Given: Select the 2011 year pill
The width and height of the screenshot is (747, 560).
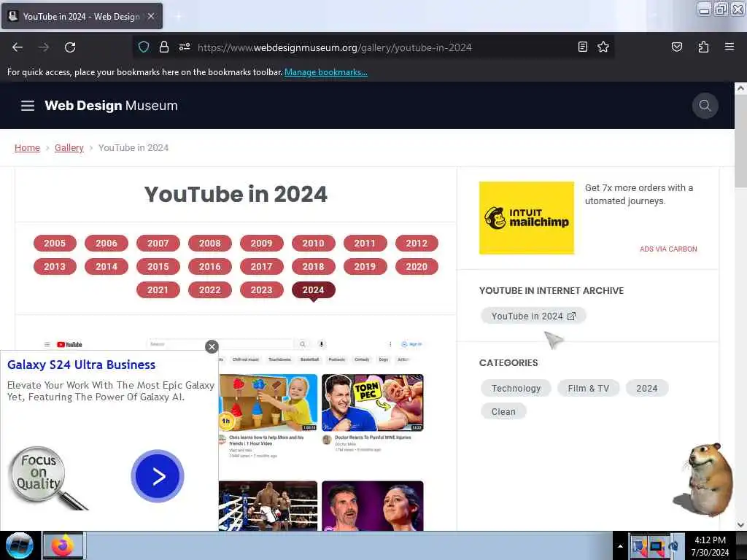Looking at the screenshot, I should tap(365, 244).
